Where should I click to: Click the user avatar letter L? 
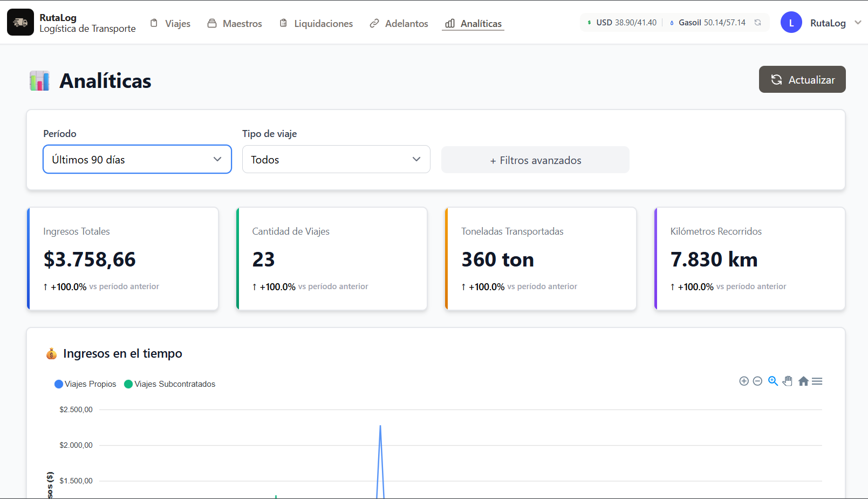(x=791, y=23)
